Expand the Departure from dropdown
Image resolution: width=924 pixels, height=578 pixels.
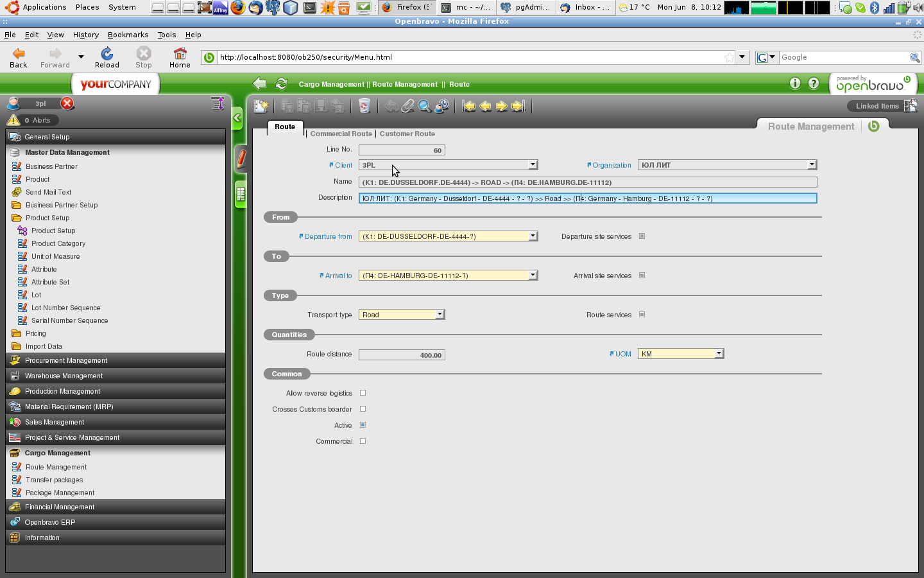pos(533,236)
